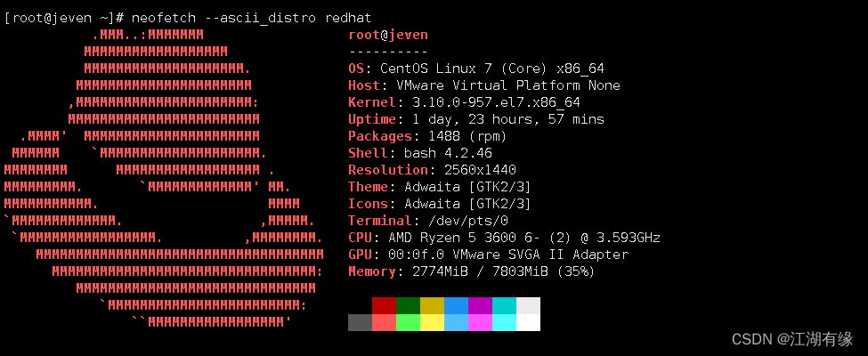Click the Terminal value '/dev/pts/0'
868x356 pixels.
pos(468,221)
